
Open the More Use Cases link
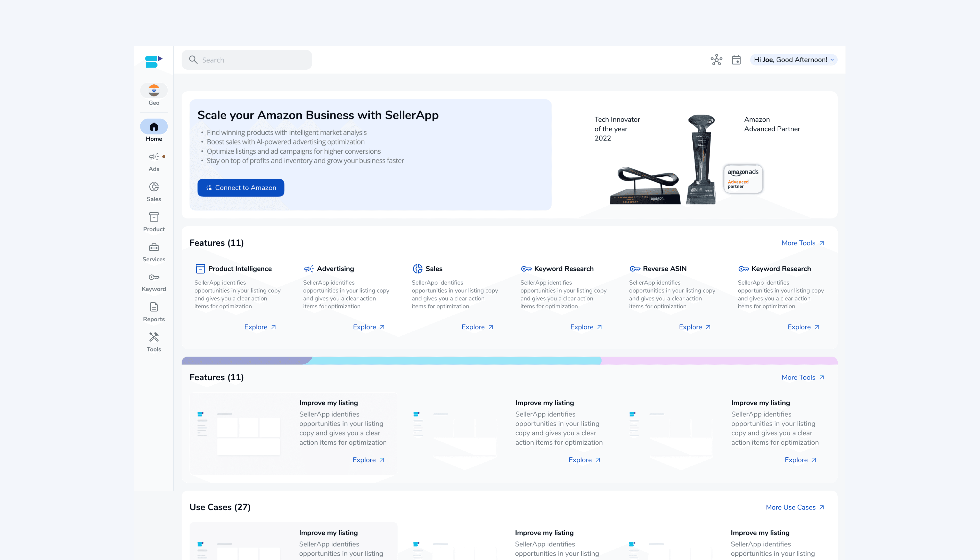[x=794, y=507]
